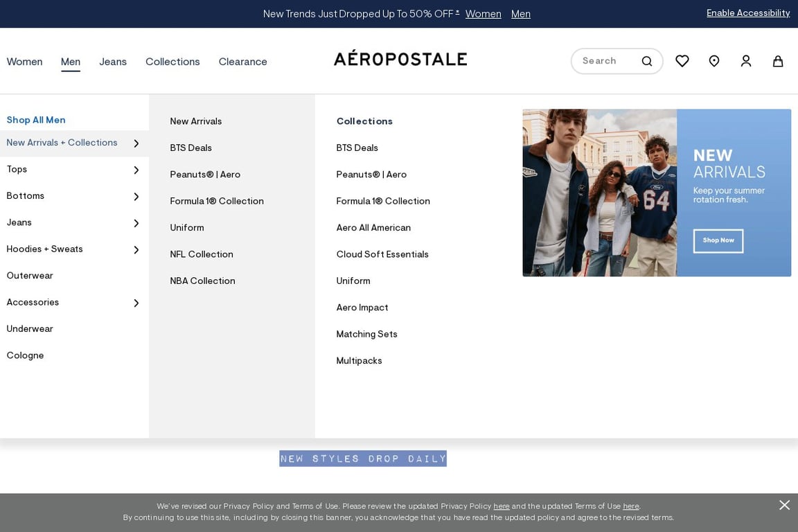Open Uniform in the middle column

pyautogui.click(x=187, y=228)
